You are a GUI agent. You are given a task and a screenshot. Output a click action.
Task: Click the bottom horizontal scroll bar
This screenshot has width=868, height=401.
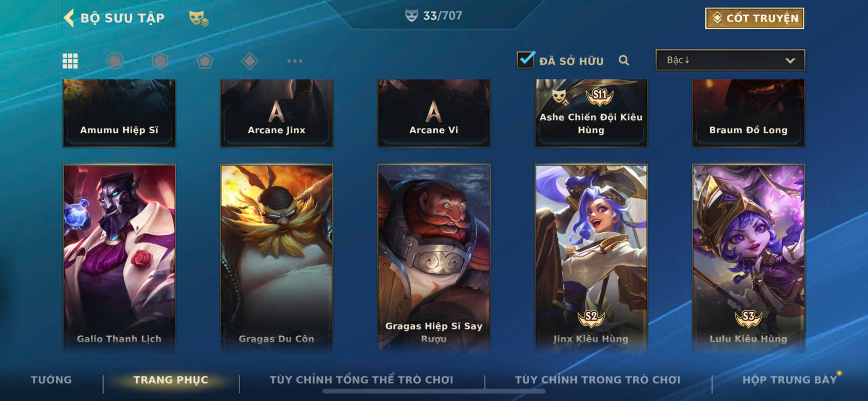[434, 391]
